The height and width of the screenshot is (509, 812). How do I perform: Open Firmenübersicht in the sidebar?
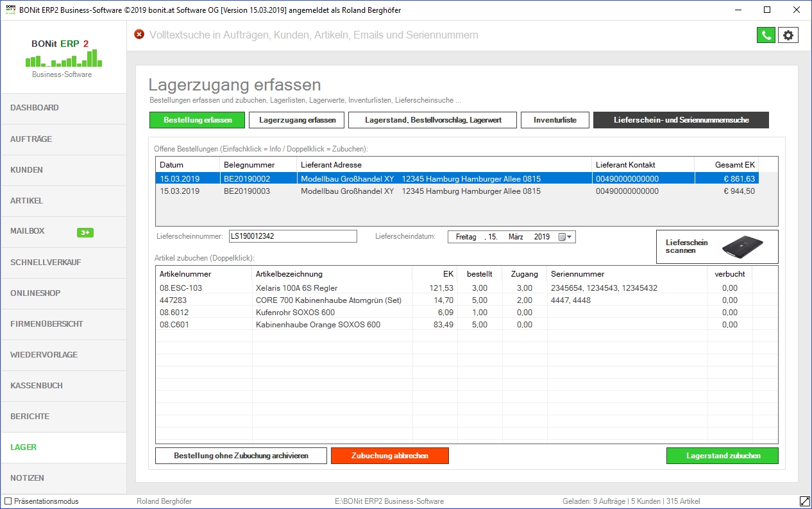point(63,324)
